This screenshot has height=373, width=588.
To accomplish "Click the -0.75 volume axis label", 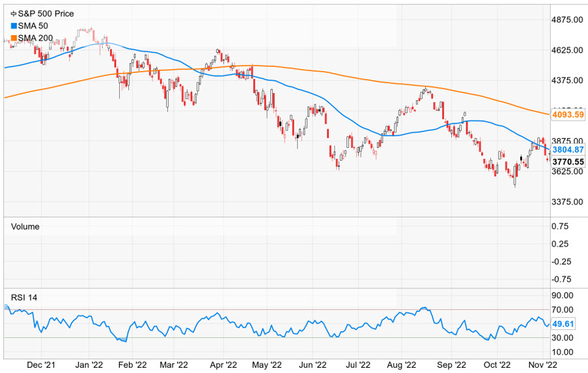I will (x=561, y=279).
